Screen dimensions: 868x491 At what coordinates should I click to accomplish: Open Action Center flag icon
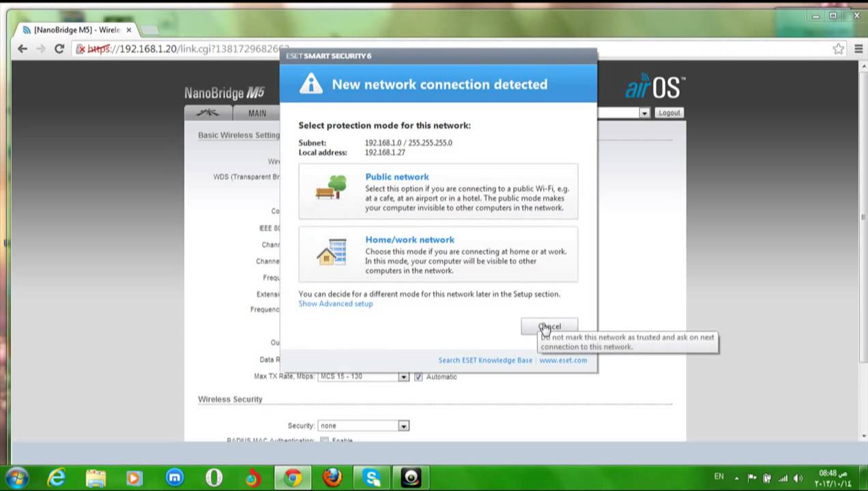[x=752, y=478]
